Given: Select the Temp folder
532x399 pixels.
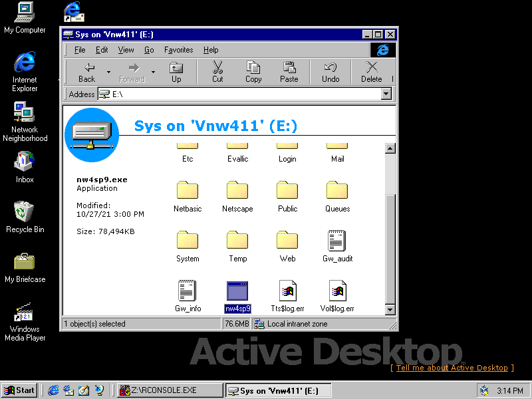Looking at the screenshot, I should (237, 246).
